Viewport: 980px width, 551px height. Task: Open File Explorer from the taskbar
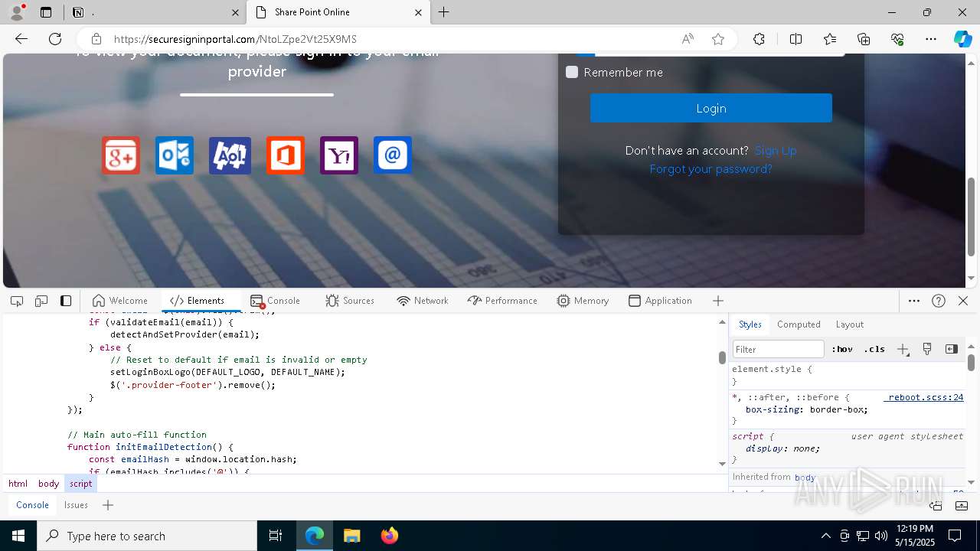[x=351, y=536]
